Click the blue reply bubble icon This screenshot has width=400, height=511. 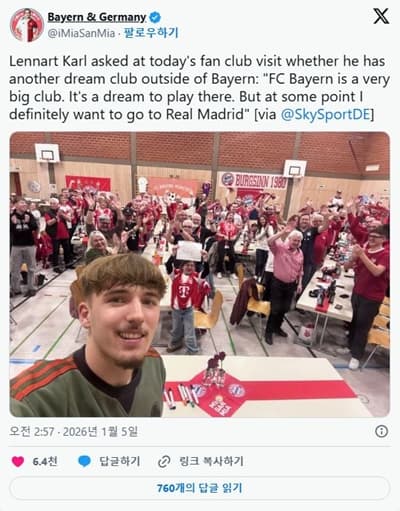tap(84, 461)
